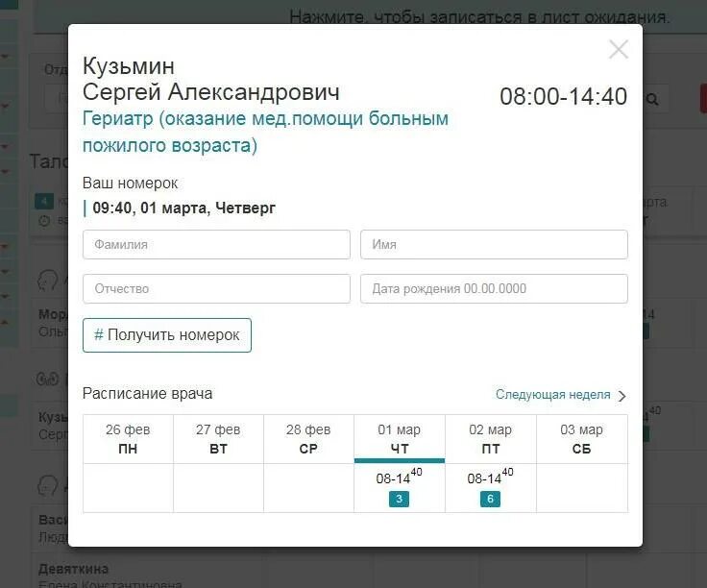The image size is (707, 588).
Task: Select the 01 мар ЧТ column header
Action: coord(400,439)
